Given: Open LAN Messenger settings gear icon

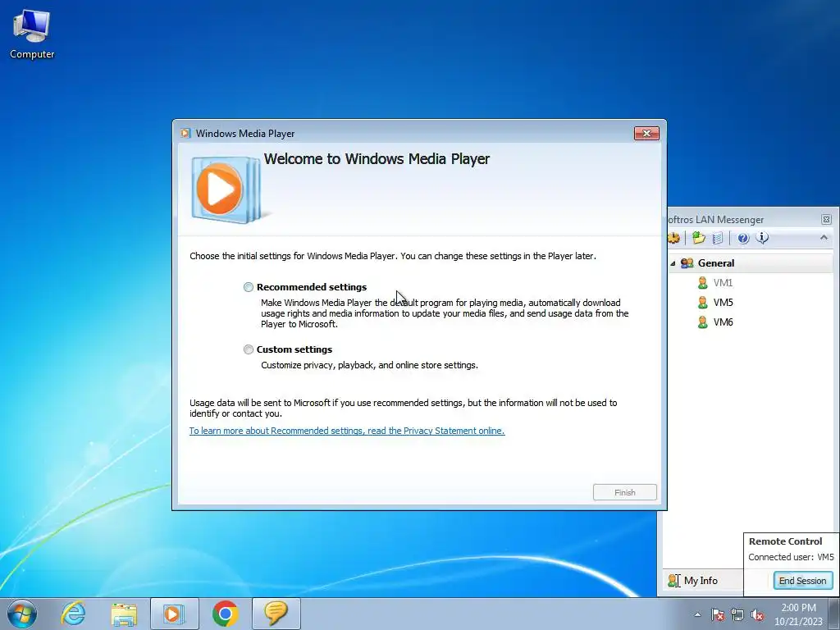Looking at the screenshot, I should coord(673,238).
